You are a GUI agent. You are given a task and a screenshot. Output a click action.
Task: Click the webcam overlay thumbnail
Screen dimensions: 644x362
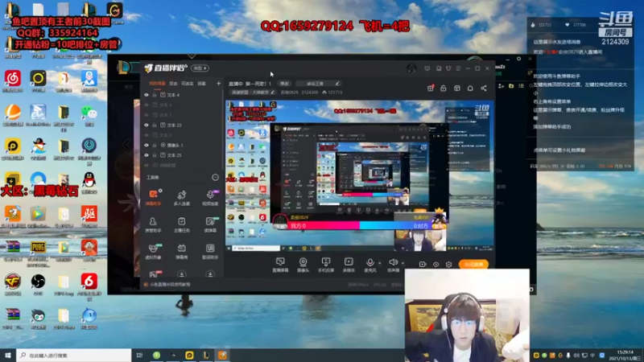click(x=467, y=315)
